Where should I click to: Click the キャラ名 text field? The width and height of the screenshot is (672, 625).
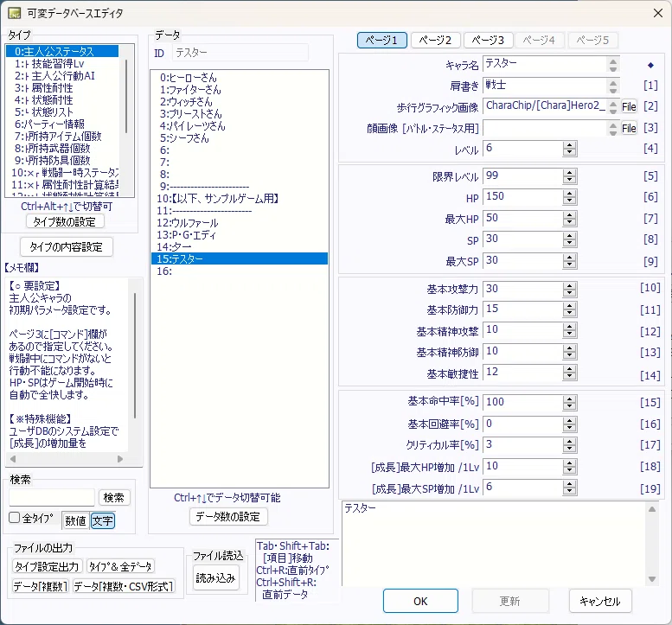[545, 64]
